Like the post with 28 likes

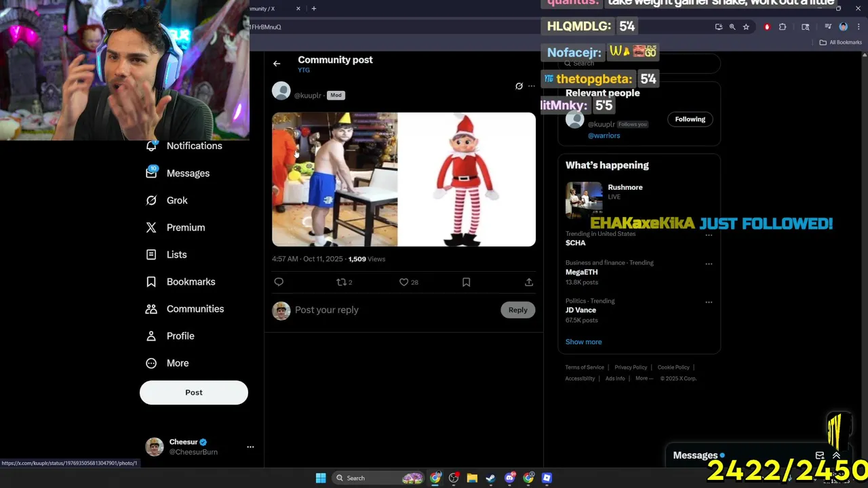click(409, 282)
